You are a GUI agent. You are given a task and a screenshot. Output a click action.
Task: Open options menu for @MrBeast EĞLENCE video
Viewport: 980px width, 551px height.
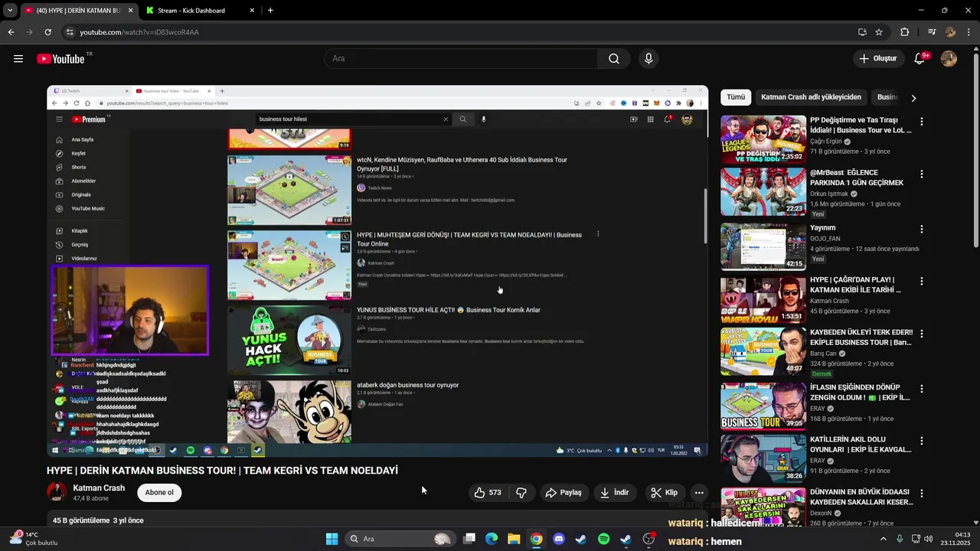click(x=922, y=174)
